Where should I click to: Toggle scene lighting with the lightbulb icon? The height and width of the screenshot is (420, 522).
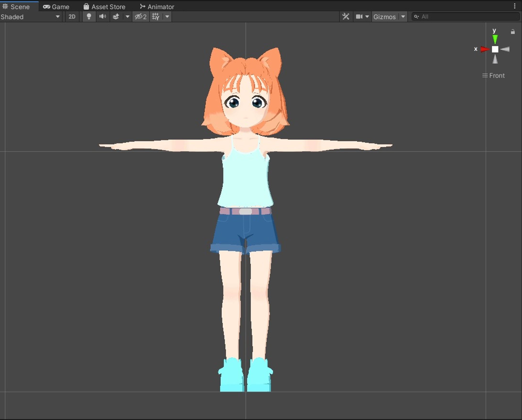point(89,17)
